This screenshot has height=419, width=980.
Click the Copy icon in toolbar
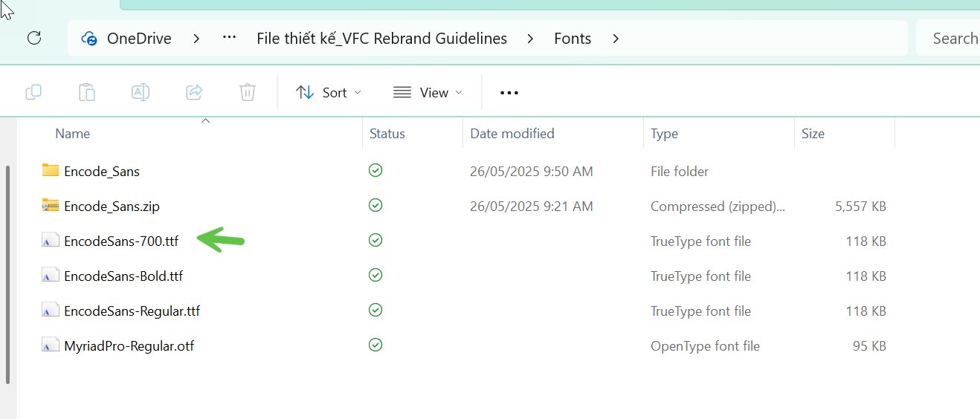coord(33,92)
